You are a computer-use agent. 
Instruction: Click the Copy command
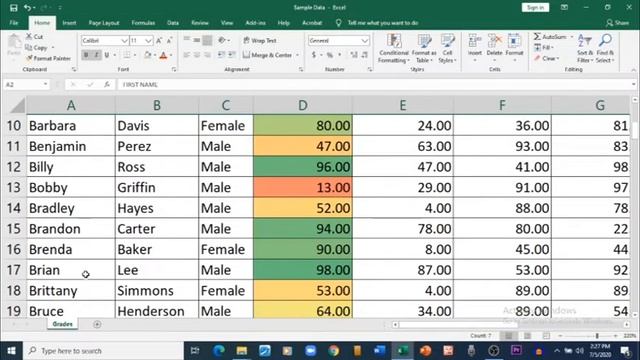tap(37, 48)
